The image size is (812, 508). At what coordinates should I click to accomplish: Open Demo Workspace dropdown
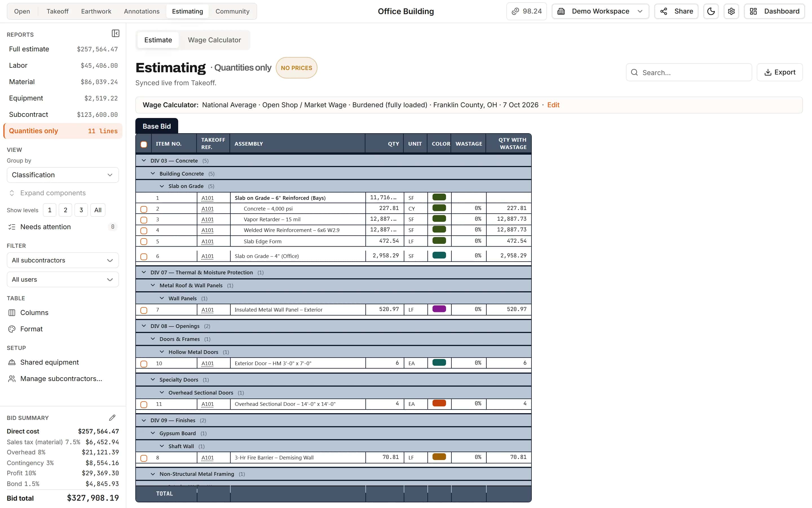pyautogui.click(x=600, y=11)
